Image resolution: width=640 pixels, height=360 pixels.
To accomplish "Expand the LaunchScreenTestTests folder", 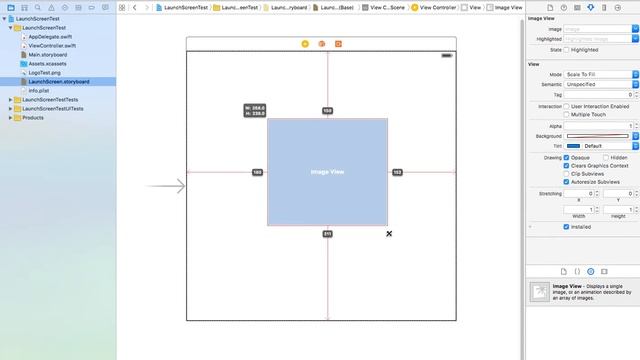I will click(10, 100).
